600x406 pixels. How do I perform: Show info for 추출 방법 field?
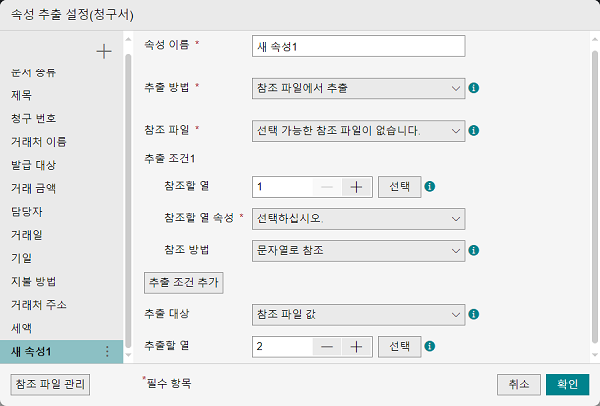[474, 88]
